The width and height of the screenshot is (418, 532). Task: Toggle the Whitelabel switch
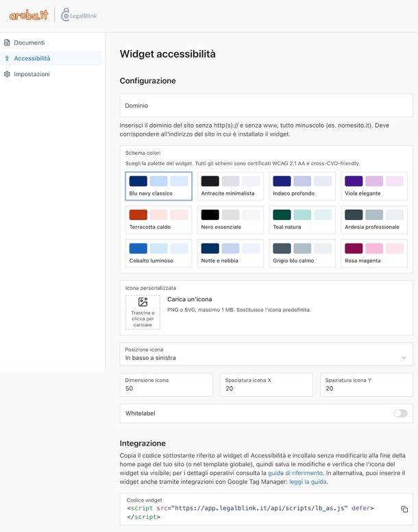pyautogui.click(x=400, y=413)
